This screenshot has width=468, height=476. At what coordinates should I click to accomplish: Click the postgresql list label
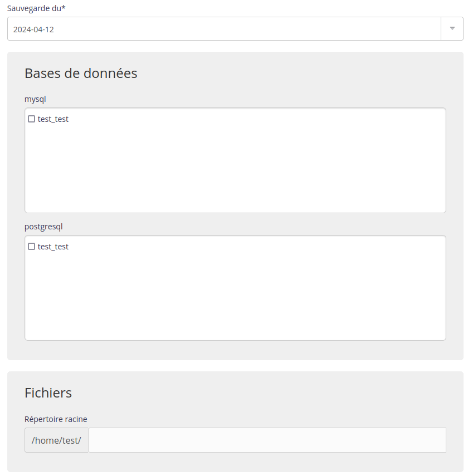coord(43,227)
